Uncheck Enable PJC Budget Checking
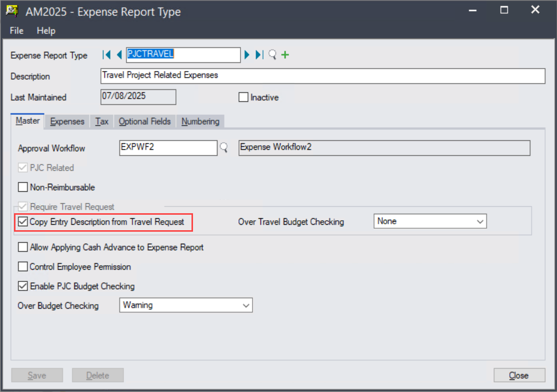Image resolution: width=557 pixels, height=392 pixels. [x=22, y=286]
